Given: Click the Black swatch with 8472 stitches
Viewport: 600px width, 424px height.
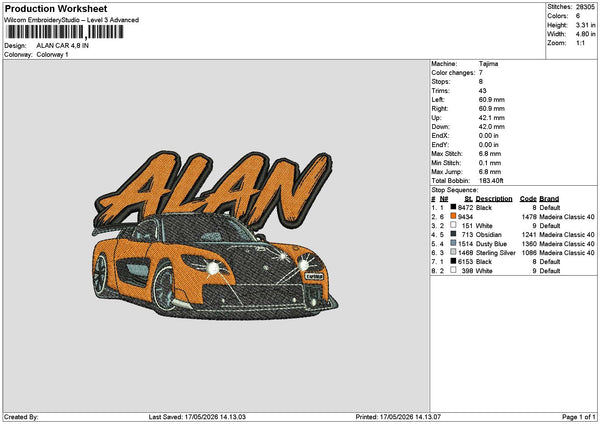Looking at the screenshot, I should (x=453, y=207).
